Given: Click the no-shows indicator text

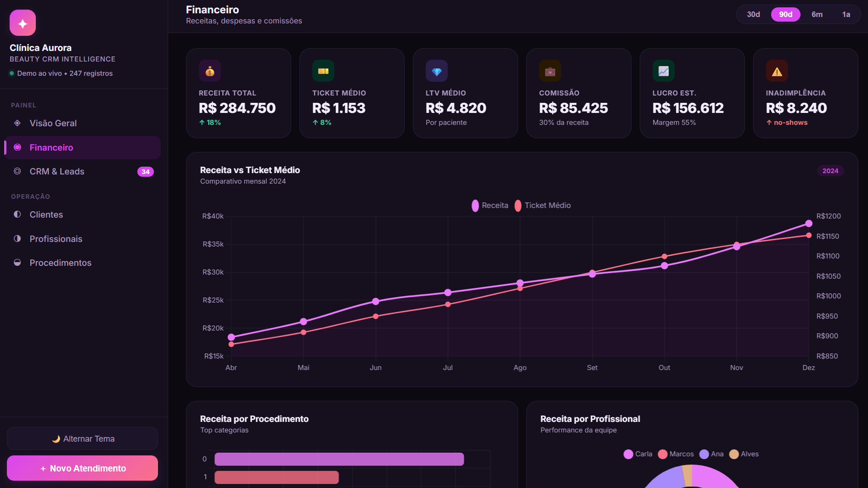Looking at the screenshot, I should click(787, 123).
